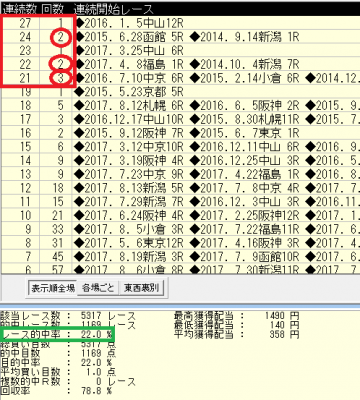Viewport: 360px width, 400px height.
Task: Select race 2015.5.23 京都 5R
Action: [130, 92]
